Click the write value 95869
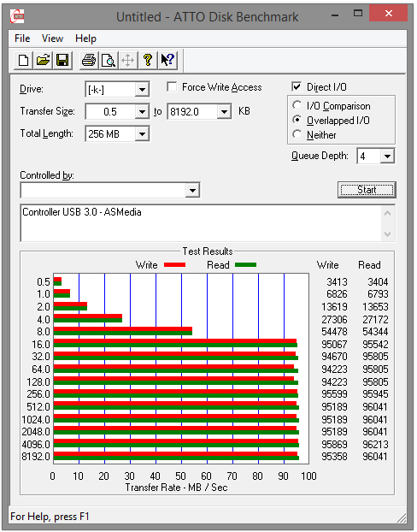Image resolution: width=417 pixels, height=532 pixels. (x=334, y=444)
